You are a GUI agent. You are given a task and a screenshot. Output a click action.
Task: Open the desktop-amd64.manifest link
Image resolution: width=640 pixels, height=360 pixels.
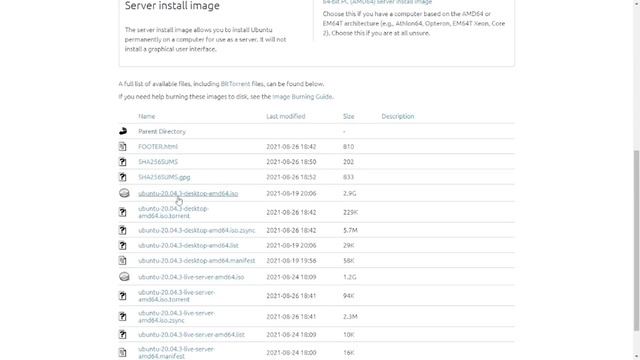[x=196, y=260]
